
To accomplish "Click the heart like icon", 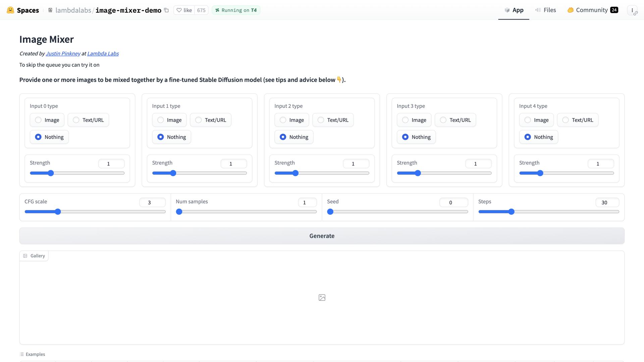I will [x=179, y=10].
